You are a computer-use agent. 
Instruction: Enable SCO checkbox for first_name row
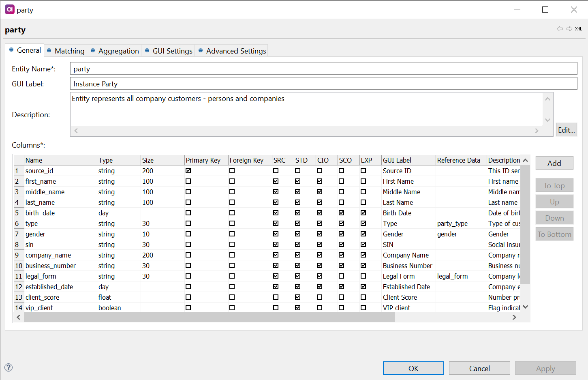342,181
